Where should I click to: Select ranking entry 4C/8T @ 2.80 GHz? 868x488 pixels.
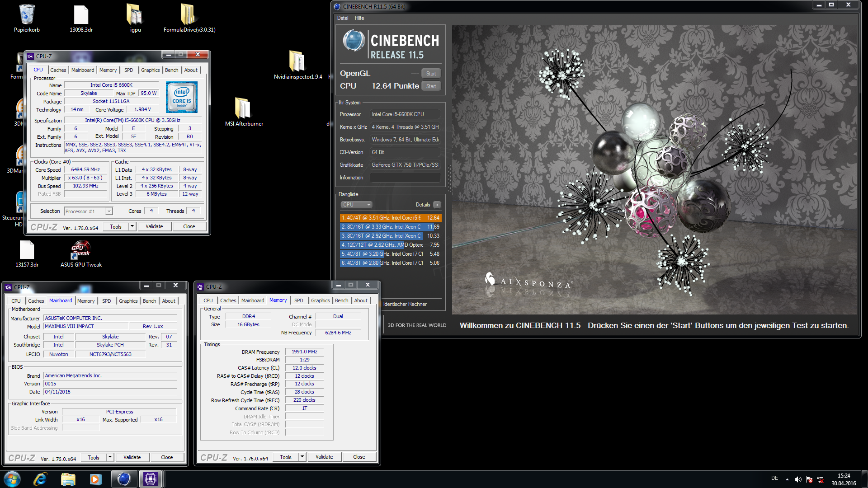[x=391, y=263]
